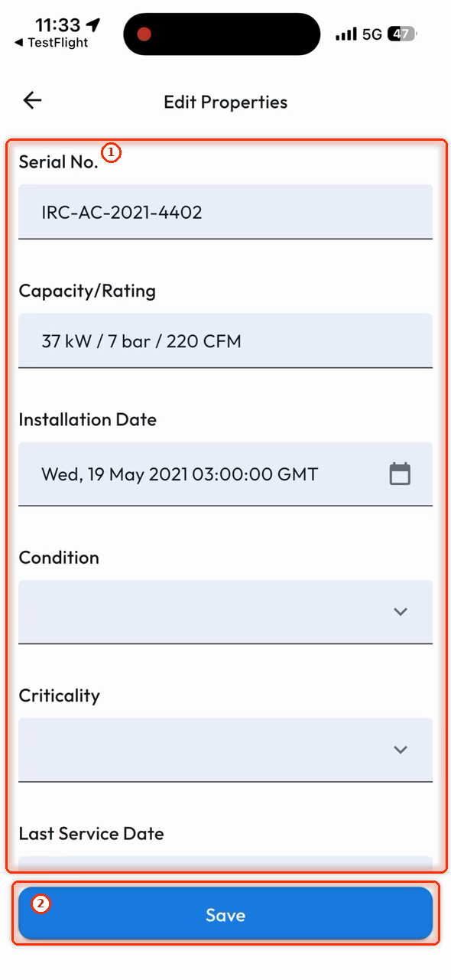Image resolution: width=451 pixels, height=980 pixels.
Task: Save the edited properties
Action: [226, 914]
